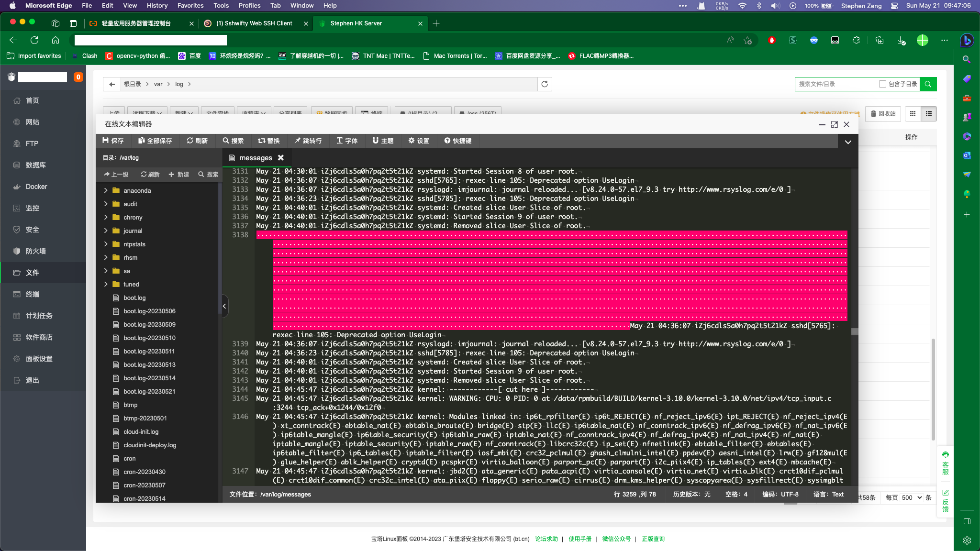
Task: Click 使用手册 manual link
Action: pos(580,539)
